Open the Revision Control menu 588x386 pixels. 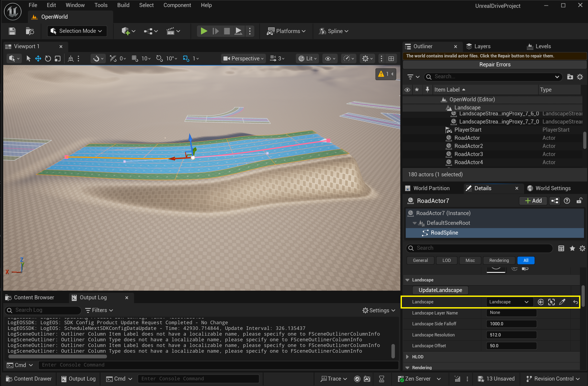coord(553,379)
